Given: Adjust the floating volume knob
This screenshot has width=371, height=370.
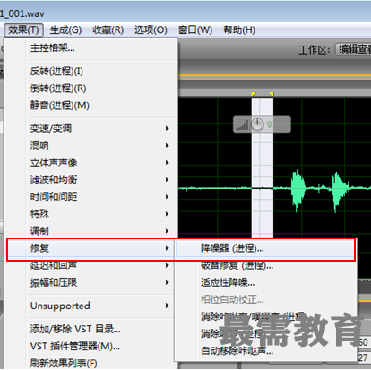Looking at the screenshot, I should (257, 125).
